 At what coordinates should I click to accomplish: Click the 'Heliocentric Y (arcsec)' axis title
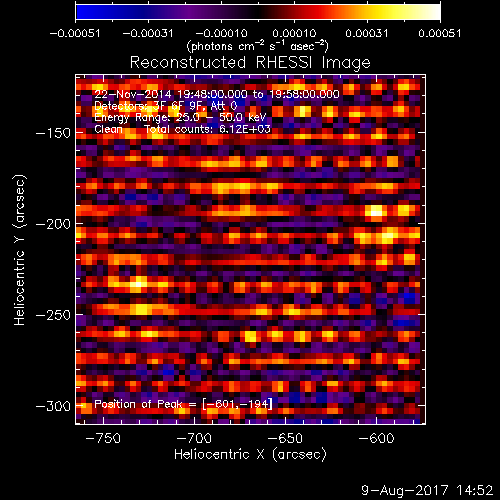[20, 250]
